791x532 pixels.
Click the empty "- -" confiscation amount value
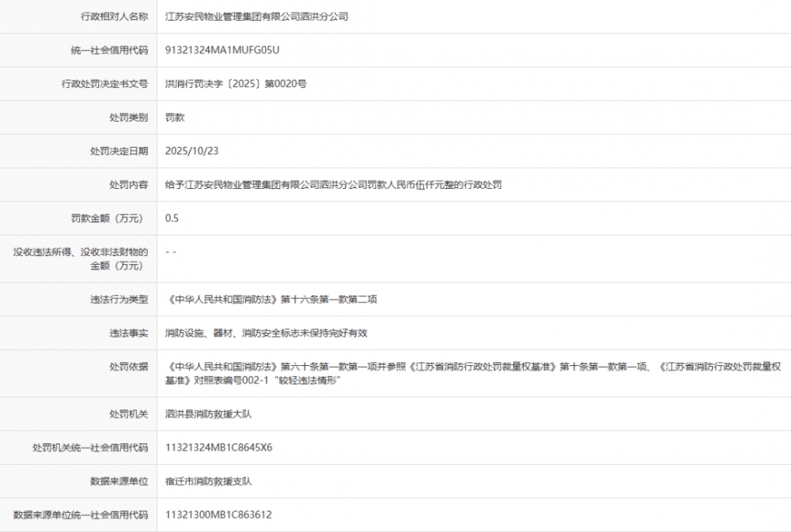click(171, 251)
